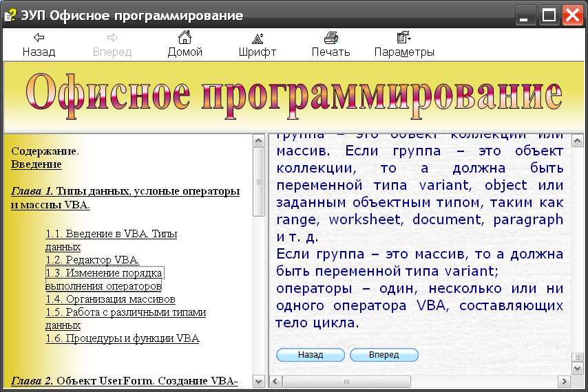Click the Вперед toolbar arrow icon
The height and width of the screenshot is (392, 588).
pyautogui.click(x=112, y=37)
